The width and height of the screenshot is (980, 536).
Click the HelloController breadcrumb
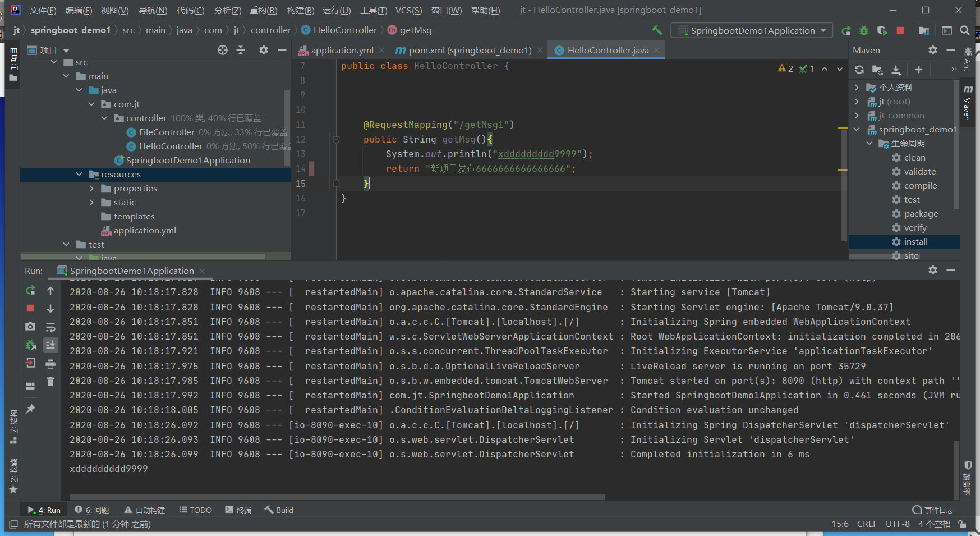click(x=339, y=30)
